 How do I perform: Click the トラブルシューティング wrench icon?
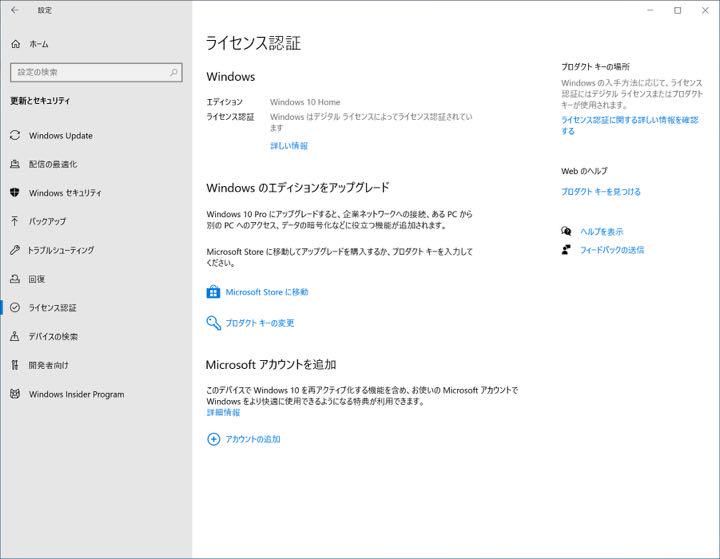(x=15, y=250)
